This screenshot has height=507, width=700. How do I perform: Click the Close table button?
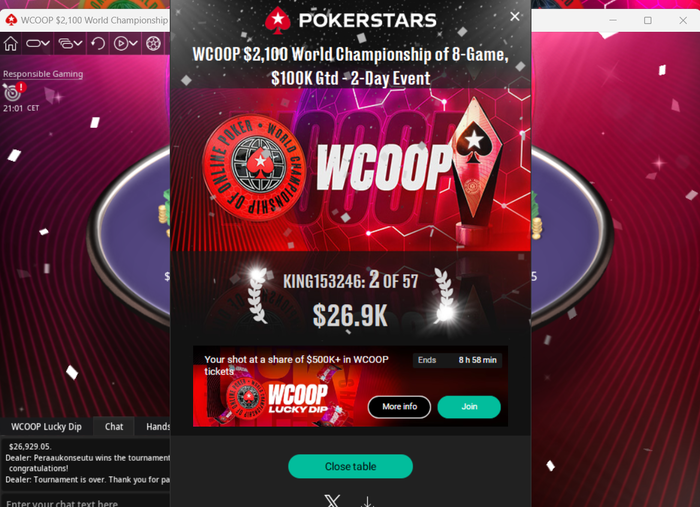350,466
